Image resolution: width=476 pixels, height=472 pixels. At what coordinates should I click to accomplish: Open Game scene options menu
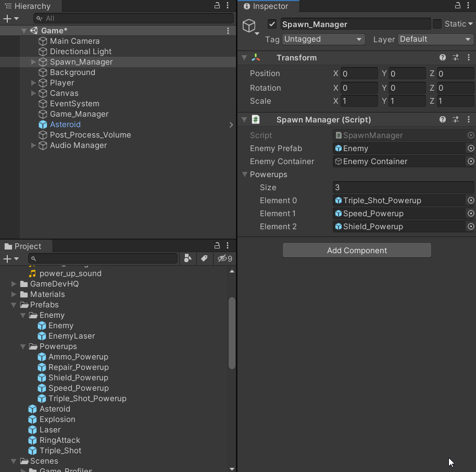[228, 31]
